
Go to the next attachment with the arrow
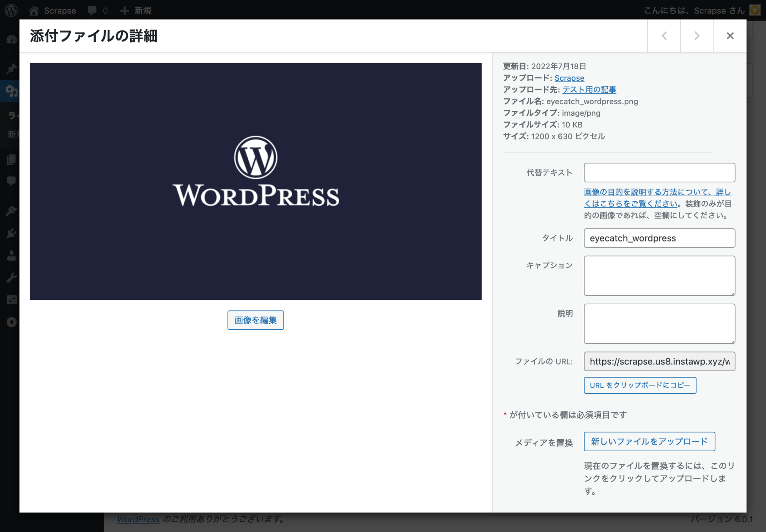click(x=696, y=36)
